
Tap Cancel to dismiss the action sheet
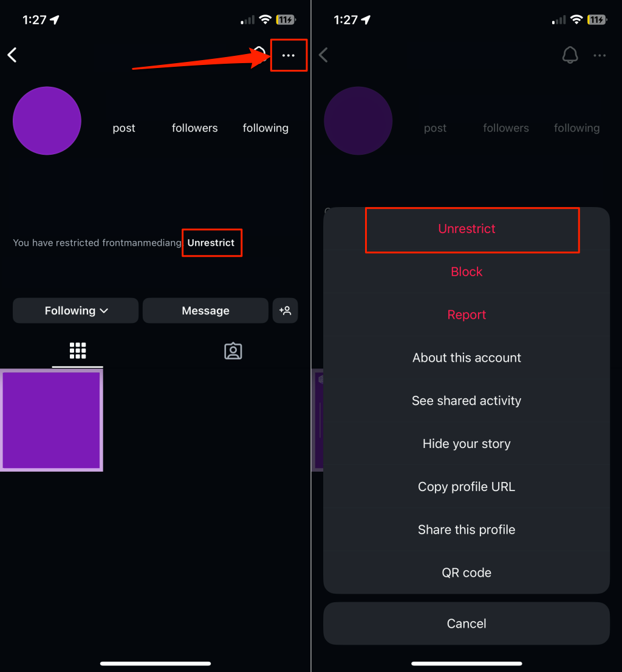pyautogui.click(x=466, y=623)
